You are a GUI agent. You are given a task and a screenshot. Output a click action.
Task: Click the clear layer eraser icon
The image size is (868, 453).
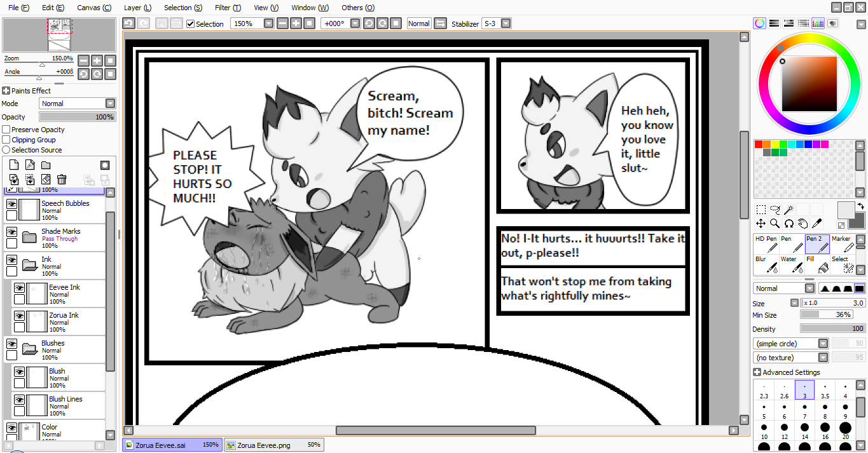[x=46, y=180]
